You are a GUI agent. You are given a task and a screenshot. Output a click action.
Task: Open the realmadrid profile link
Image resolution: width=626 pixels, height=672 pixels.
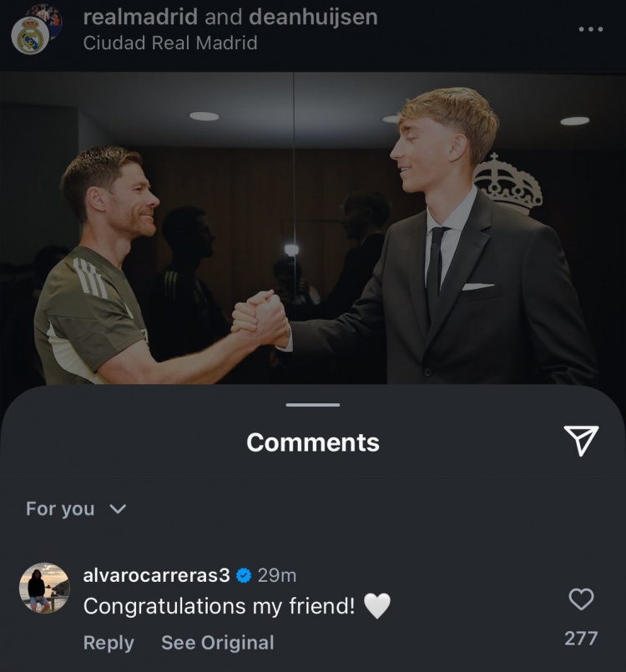click(142, 17)
